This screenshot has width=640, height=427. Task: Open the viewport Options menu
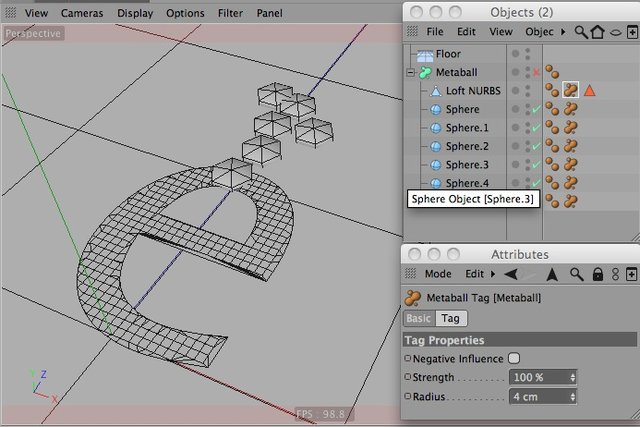tap(185, 13)
